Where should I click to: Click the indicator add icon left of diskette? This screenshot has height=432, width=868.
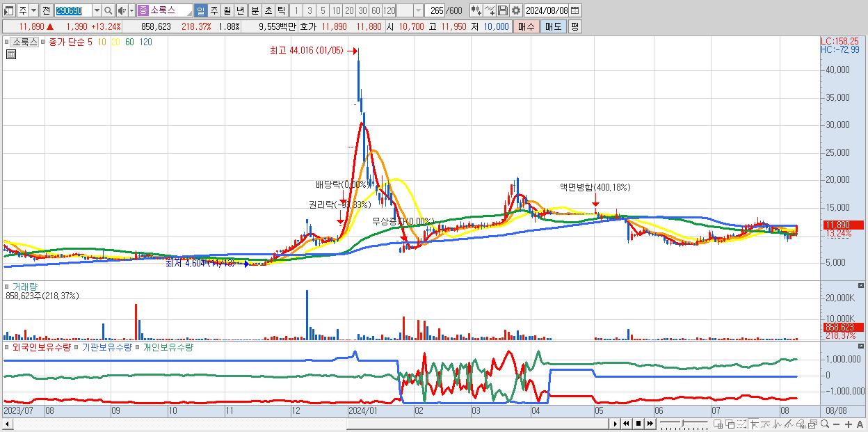pyautogui.click(x=476, y=10)
